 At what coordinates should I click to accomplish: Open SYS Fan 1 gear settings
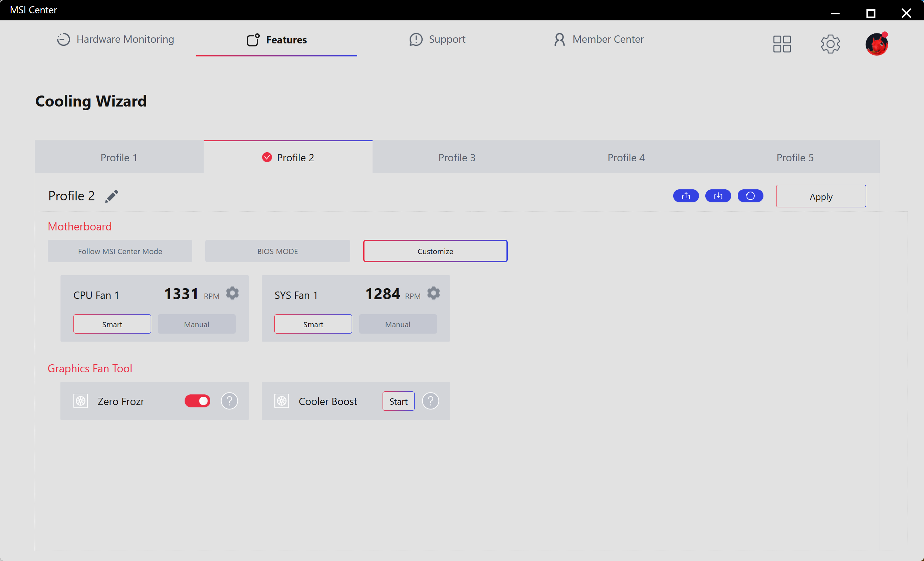pyautogui.click(x=433, y=293)
